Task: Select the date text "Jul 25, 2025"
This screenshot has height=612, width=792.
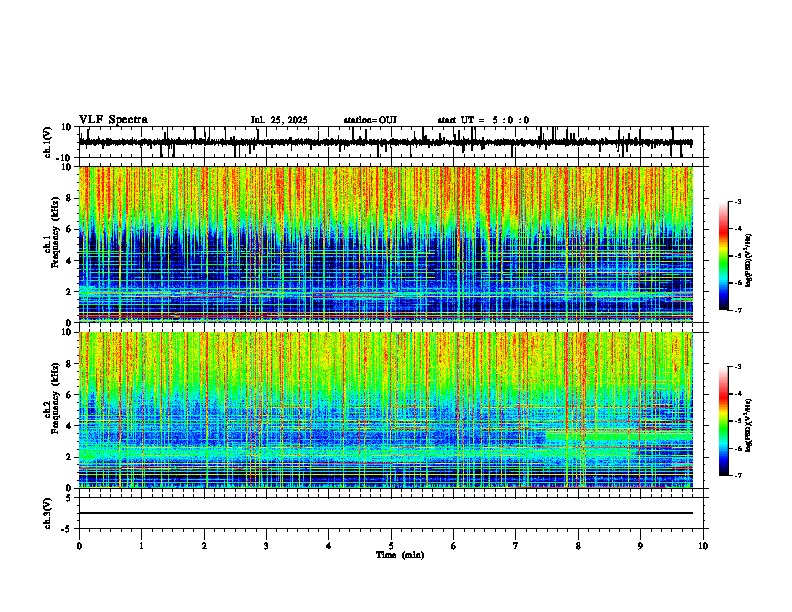Action: tap(279, 120)
